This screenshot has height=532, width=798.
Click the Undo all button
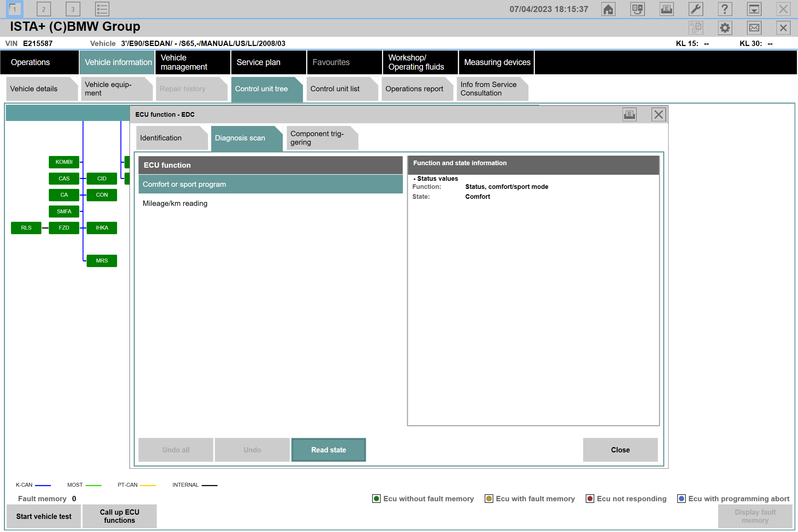[x=176, y=450]
